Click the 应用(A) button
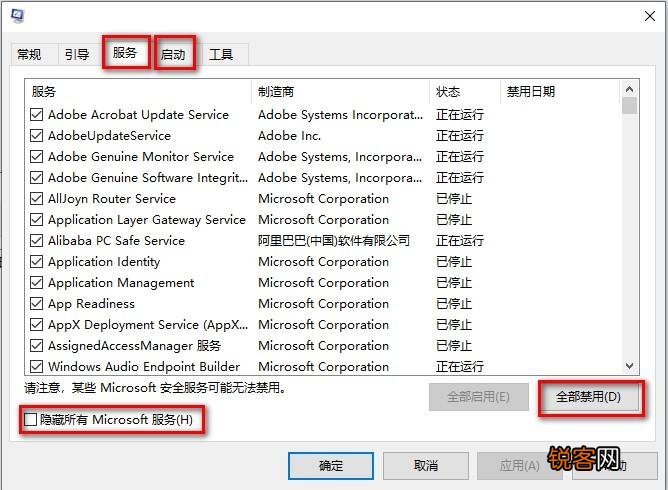This screenshot has height=490, width=668. (519, 466)
